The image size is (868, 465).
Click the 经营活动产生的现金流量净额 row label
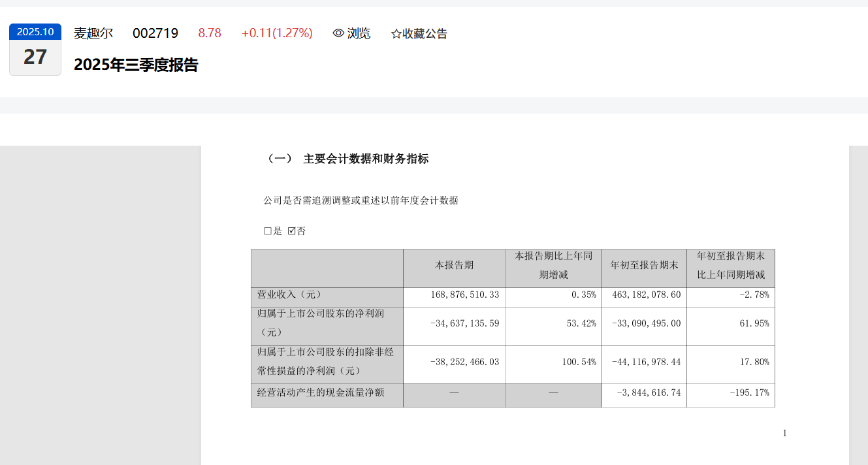(321, 393)
